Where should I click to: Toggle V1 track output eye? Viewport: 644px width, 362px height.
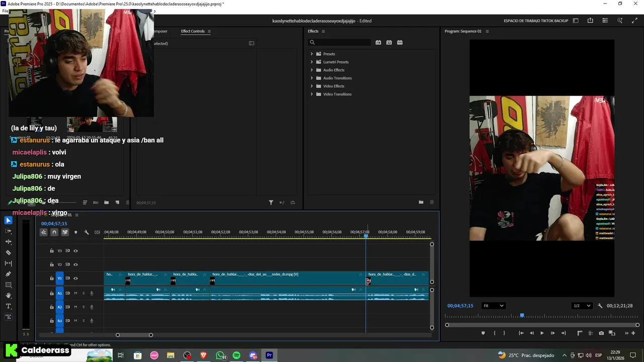pyautogui.click(x=76, y=278)
